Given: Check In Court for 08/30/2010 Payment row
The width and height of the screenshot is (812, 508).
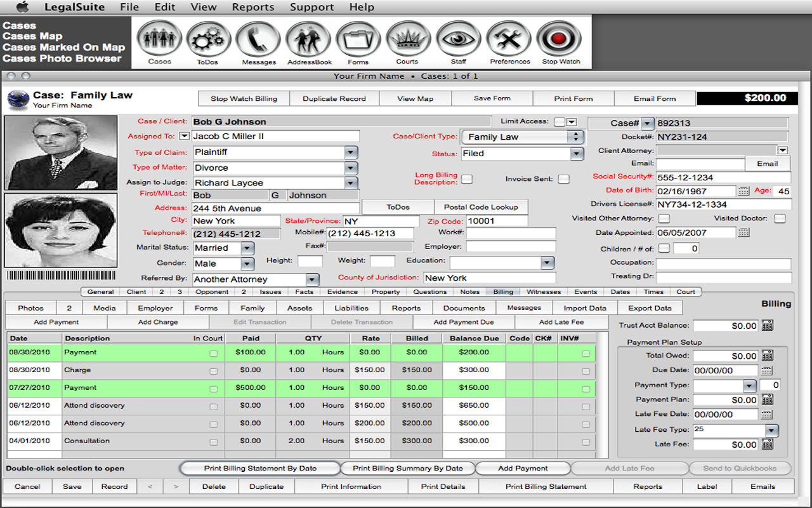Looking at the screenshot, I should [214, 353].
